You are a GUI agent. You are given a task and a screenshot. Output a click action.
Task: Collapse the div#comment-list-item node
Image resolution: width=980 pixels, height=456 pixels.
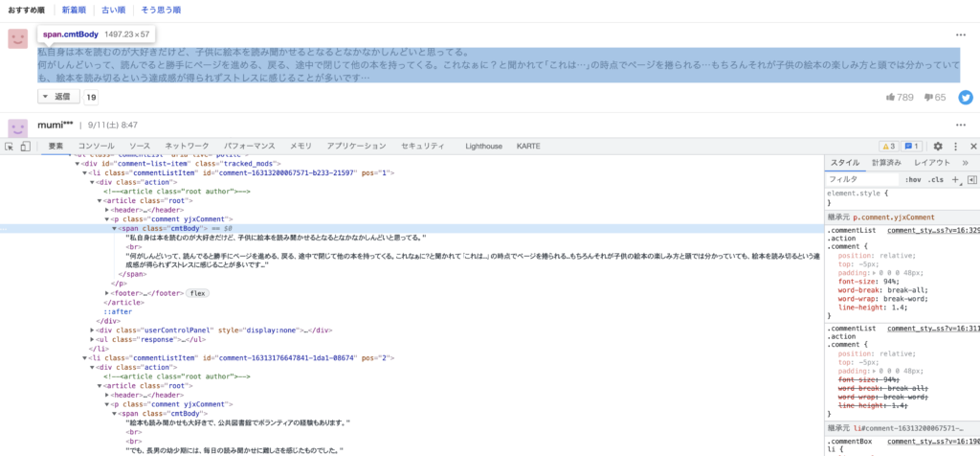78,164
